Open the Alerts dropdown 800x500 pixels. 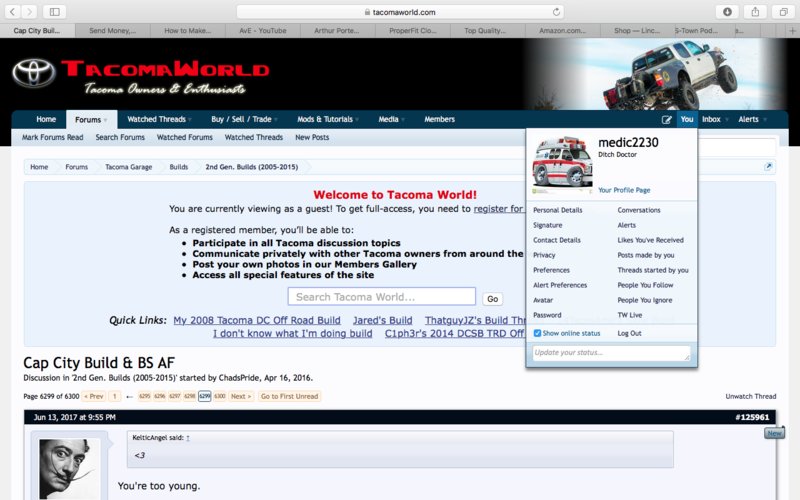pos(752,119)
